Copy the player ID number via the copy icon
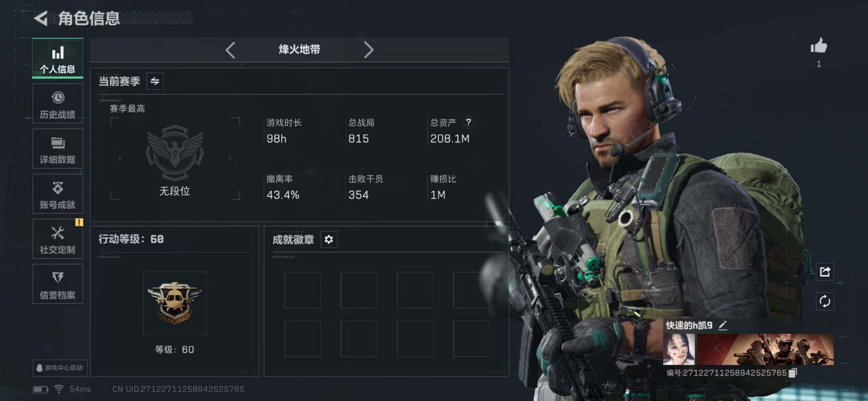The height and width of the screenshot is (401, 868). pyautogui.click(x=793, y=373)
